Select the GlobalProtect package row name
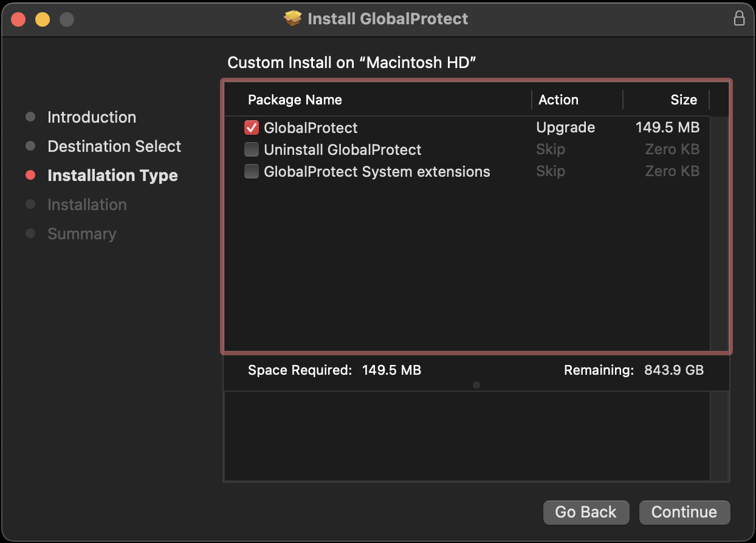This screenshot has height=543, width=756. pos(311,128)
